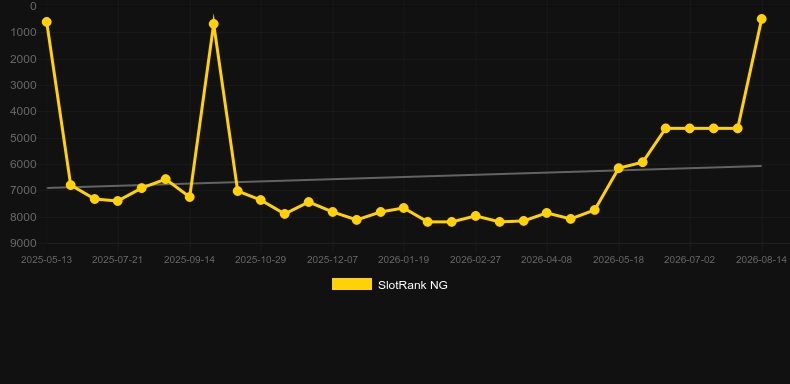Click the 2025-05-13 x-axis label

pyautogui.click(x=46, y=260)
